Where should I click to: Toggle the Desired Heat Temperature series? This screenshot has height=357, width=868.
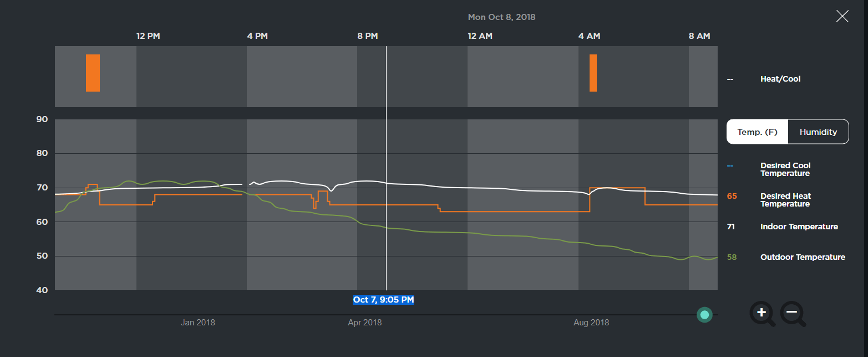(x=785, y=199)
